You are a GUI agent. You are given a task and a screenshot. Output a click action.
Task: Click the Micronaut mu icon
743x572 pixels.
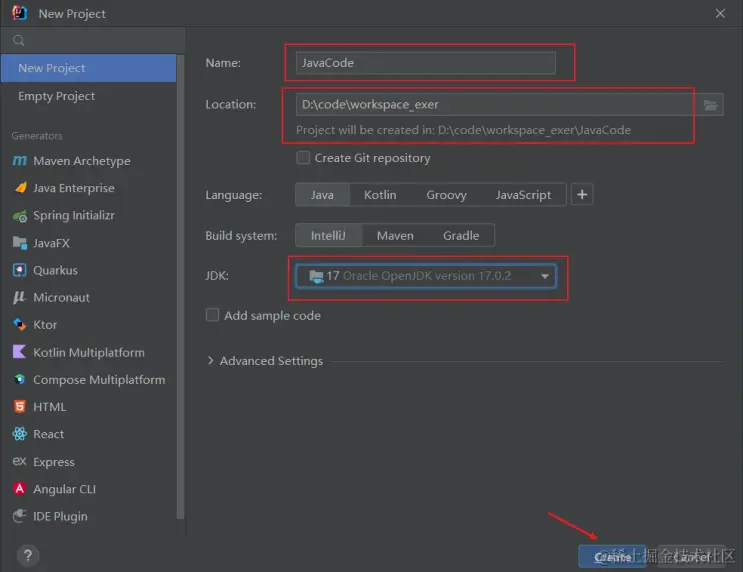coord(19,298)
